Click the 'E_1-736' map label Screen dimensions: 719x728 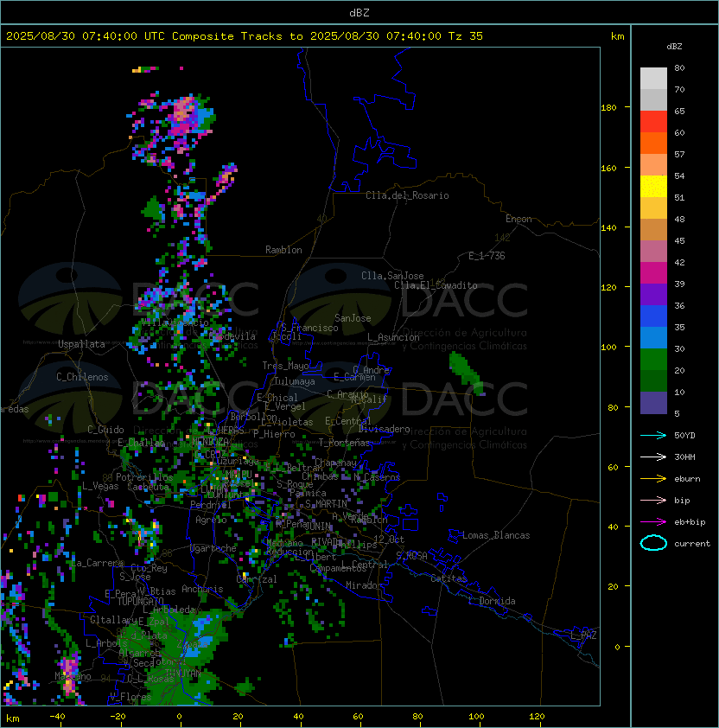point(487,256)
